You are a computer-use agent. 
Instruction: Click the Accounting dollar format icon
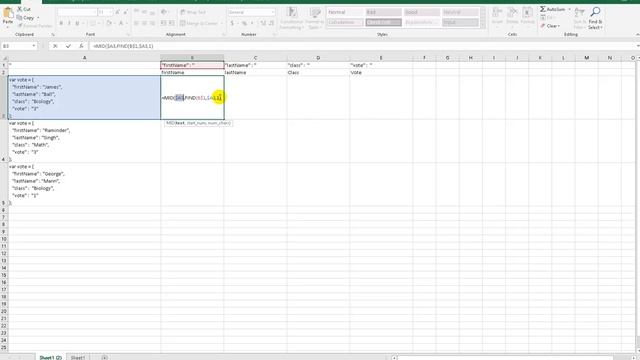click(232, 23)
